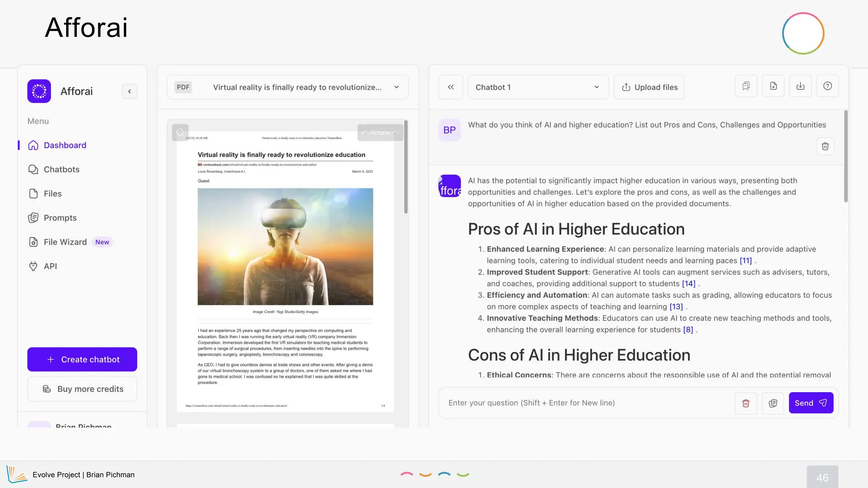Image resolution: width=868 pixels, height=488 pixels.
Task: Open Chatbots in the sidebar menu
Action: click(61, 169)
